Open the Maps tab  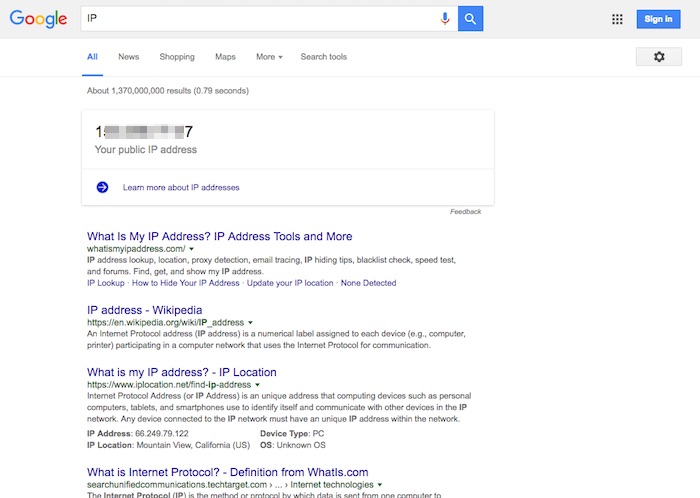pos(225,57)
